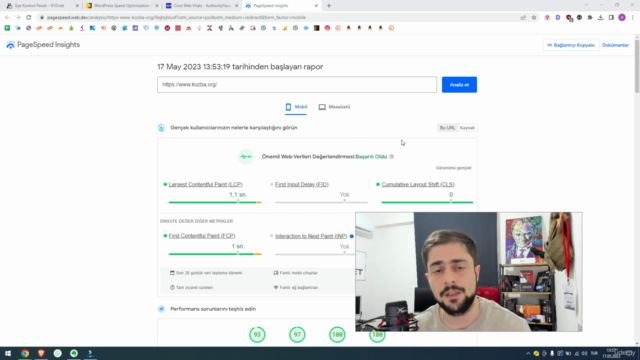
Task: Open the share page icon in address bar
Action: coord(523,18)
